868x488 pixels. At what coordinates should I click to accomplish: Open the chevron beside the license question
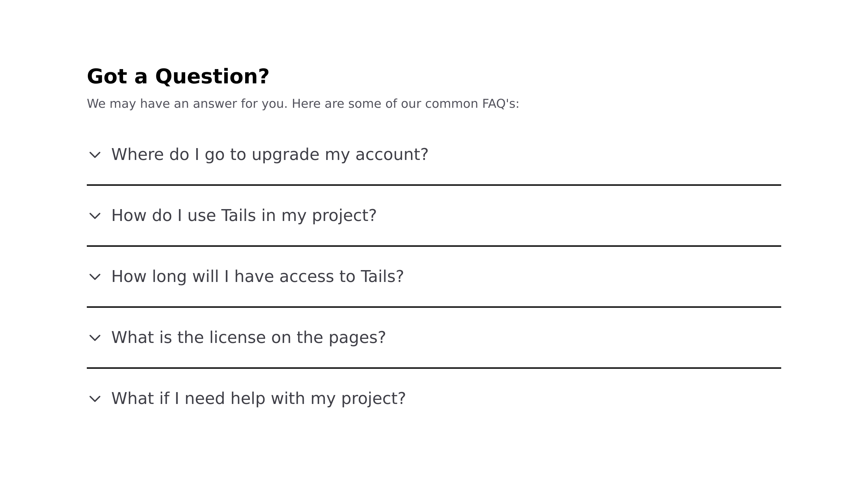pos(95,338)
